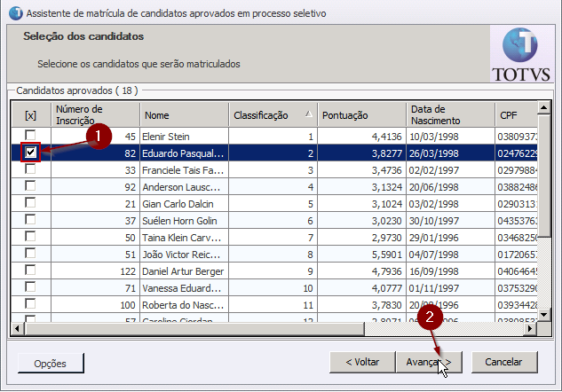Click the Cancelar button
The width and height of the screenshot is (562, 392).
point(504,362)
